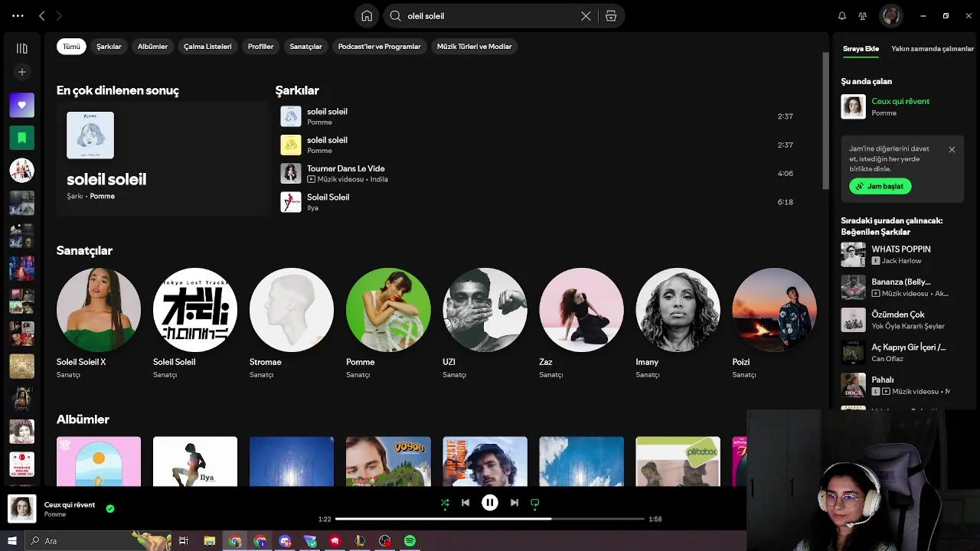Viewport: 980px width, 551px height.
Task: Clear the search field with X
Action: click(586, 16)
